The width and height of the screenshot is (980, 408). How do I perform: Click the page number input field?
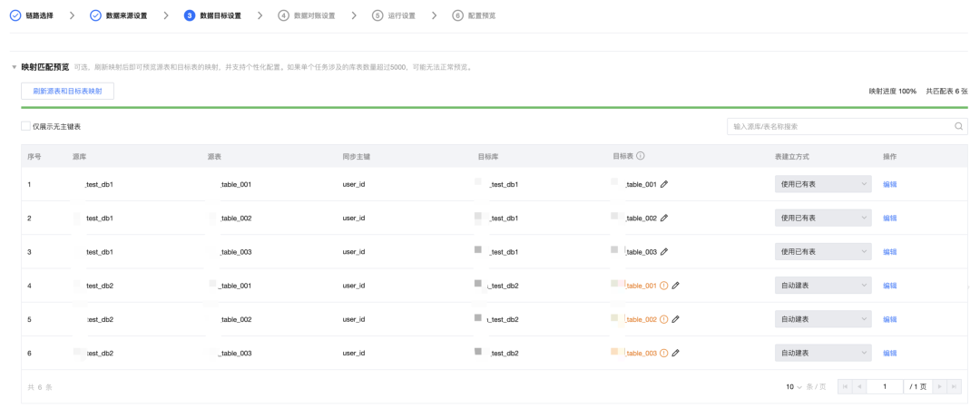885,387
